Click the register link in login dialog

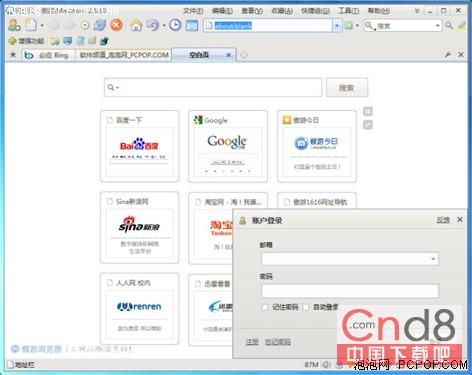252,342
